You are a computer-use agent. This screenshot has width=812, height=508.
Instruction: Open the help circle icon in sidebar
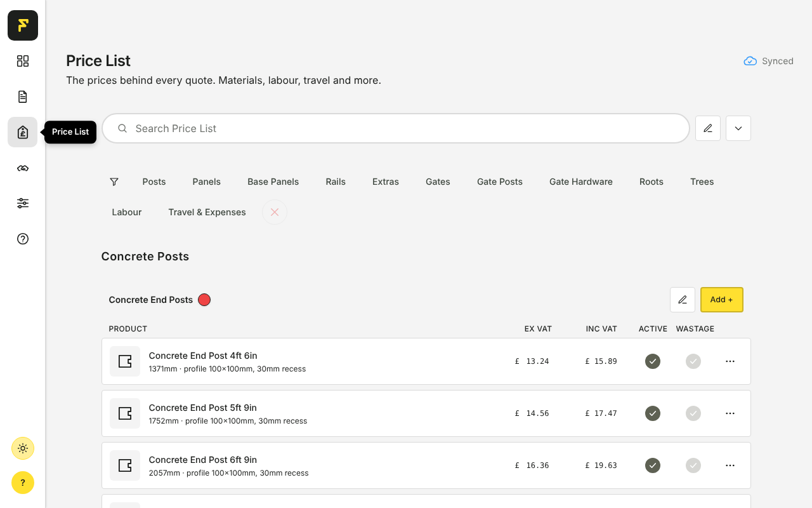tap(23, 239)
